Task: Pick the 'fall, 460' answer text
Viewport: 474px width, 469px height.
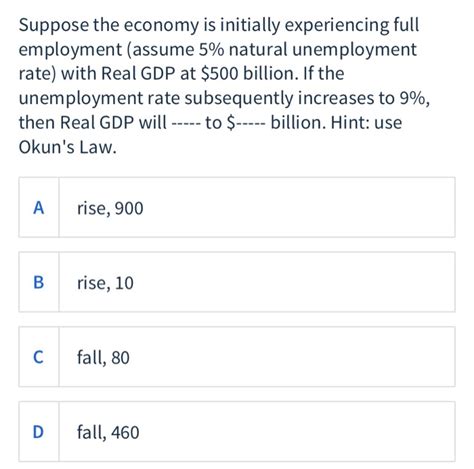Action: 108,432
